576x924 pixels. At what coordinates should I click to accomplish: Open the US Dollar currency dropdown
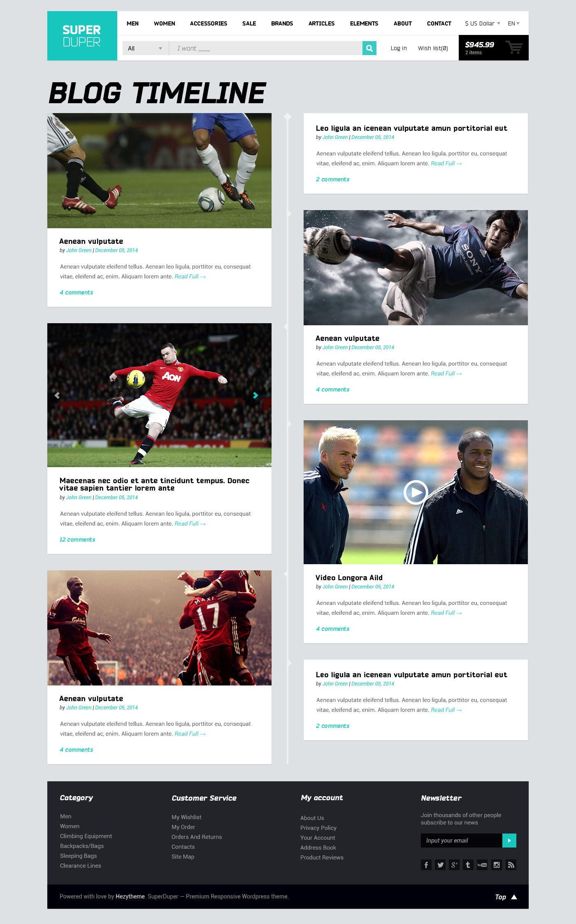pyautogui.click(x=483, y=23)
